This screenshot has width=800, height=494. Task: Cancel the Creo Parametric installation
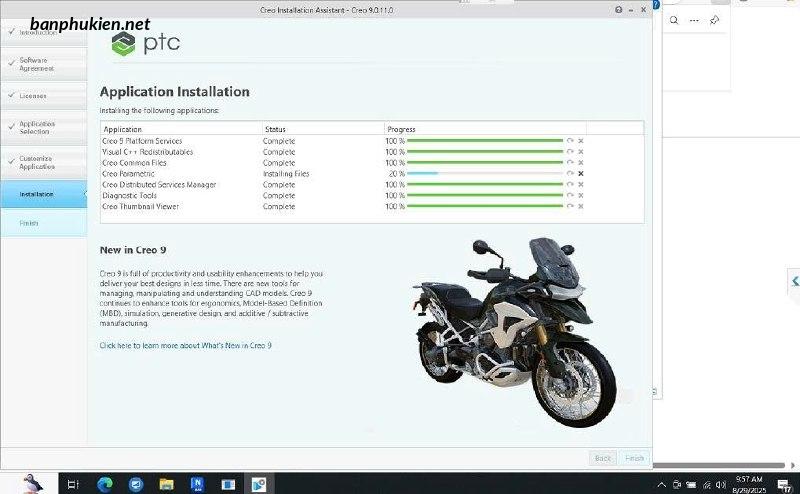581,174
